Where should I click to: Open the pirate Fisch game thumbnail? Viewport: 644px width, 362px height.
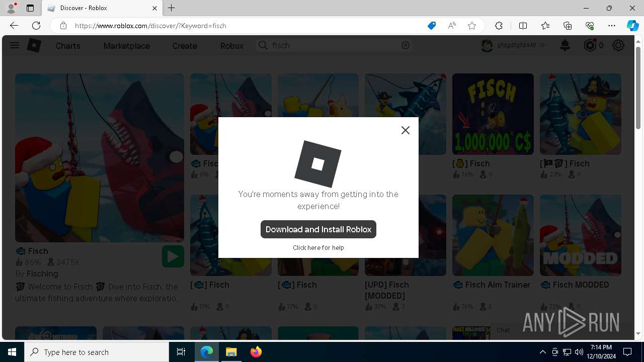point(581,114)
